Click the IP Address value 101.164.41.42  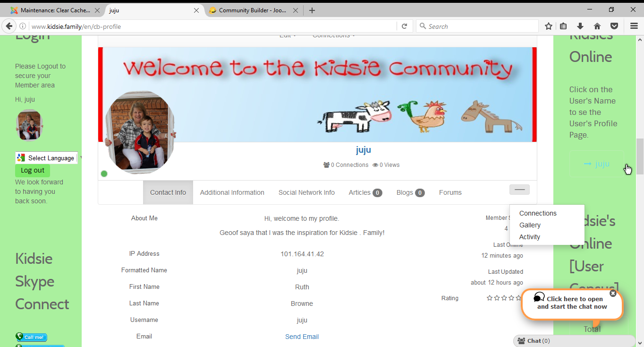pos(302,254)
